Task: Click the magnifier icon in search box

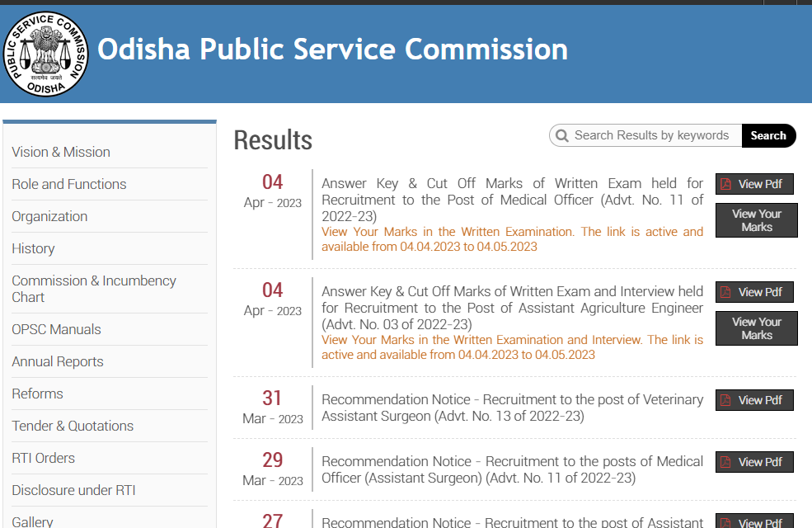Action: pos(562,136)
